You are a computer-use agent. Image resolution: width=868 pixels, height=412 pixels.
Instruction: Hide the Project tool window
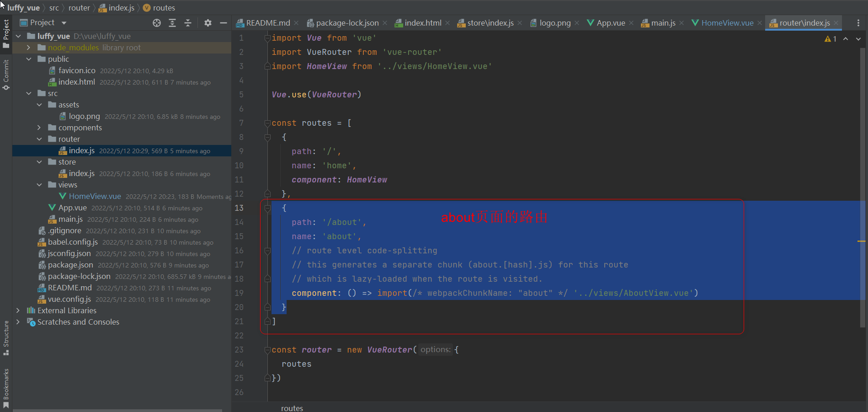click(x=224, y=23)
